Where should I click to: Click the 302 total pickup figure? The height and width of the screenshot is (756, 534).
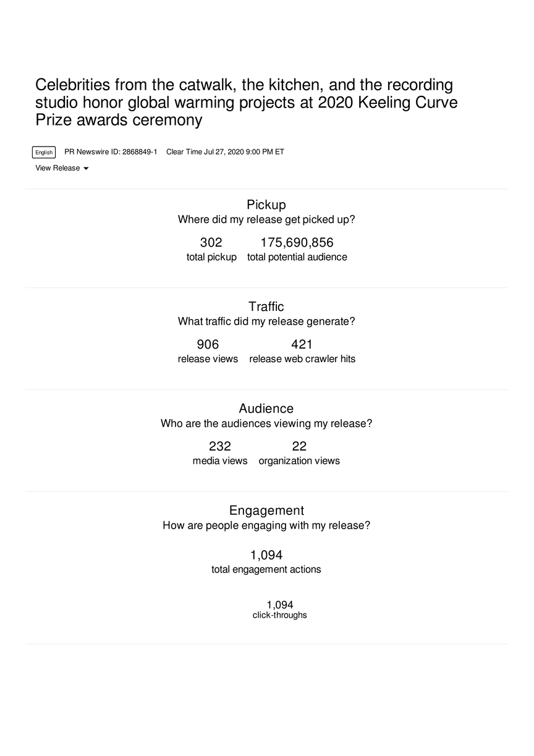click(x=211, y=242)
